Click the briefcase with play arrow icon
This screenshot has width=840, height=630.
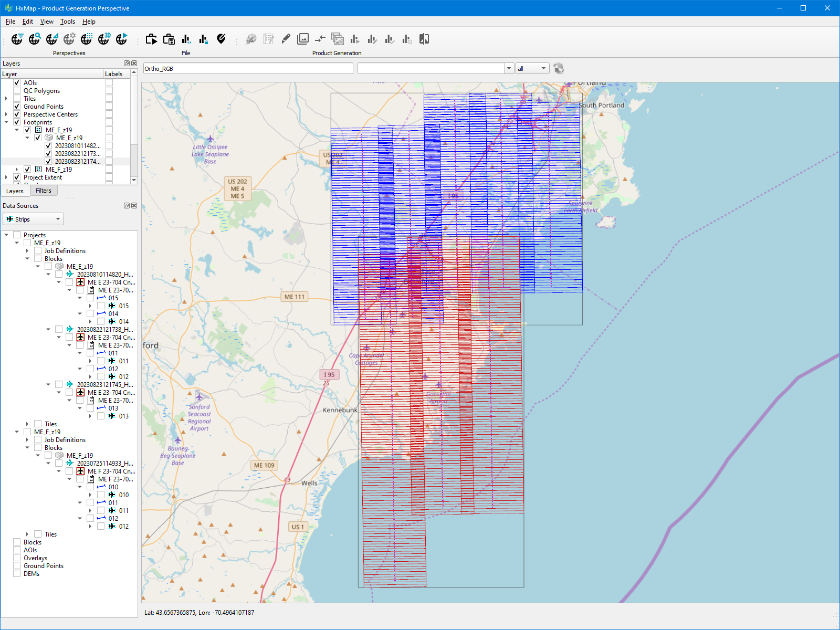pos(151,39)
